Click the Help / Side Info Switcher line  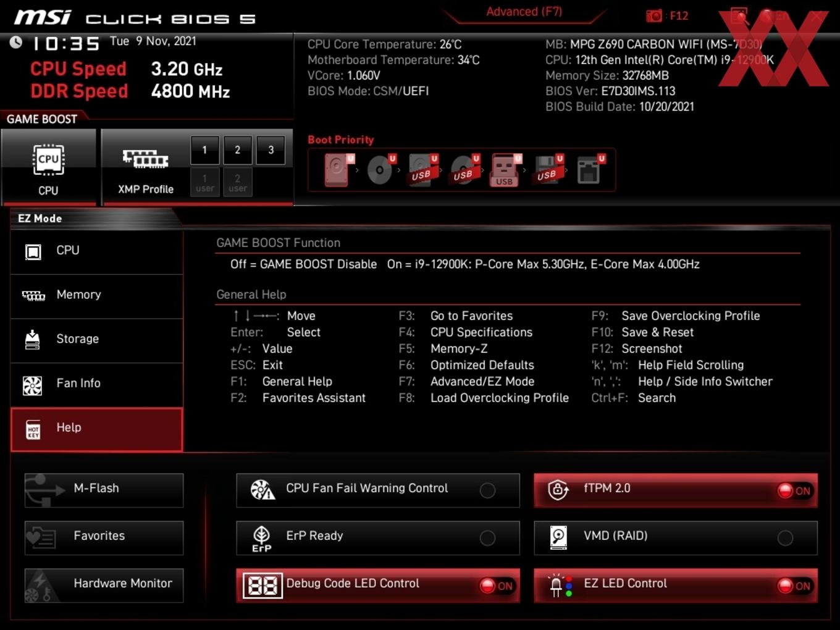coord(682,382)
